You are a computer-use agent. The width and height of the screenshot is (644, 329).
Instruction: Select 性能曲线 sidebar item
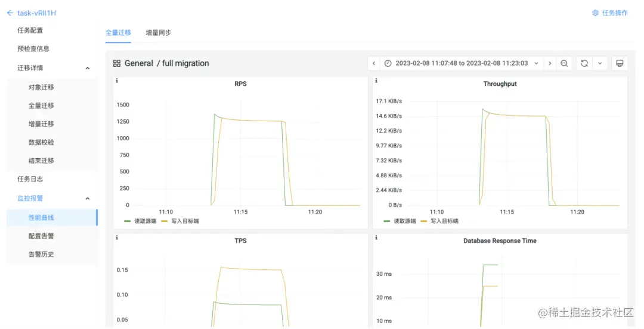52,217
